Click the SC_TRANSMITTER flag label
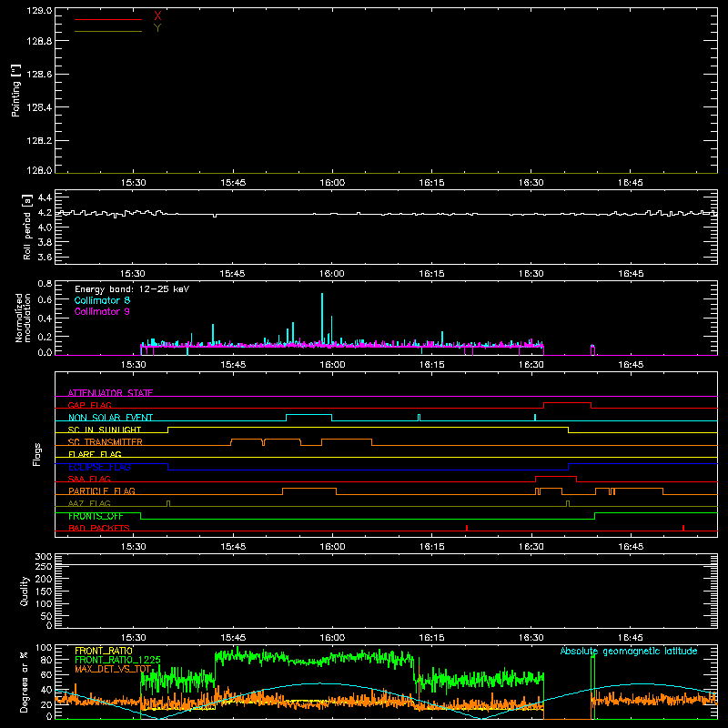728x728 pixels. point(106,442)
